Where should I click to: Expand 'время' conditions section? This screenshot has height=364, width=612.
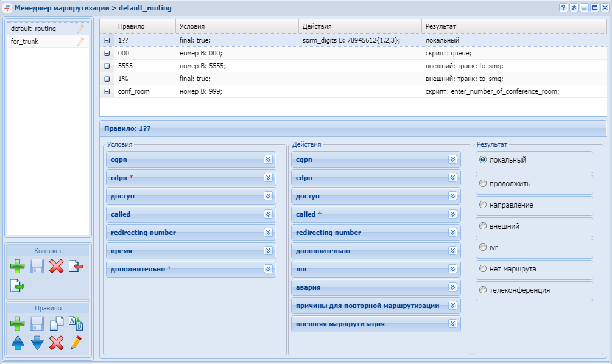click(x=268, y=251)
